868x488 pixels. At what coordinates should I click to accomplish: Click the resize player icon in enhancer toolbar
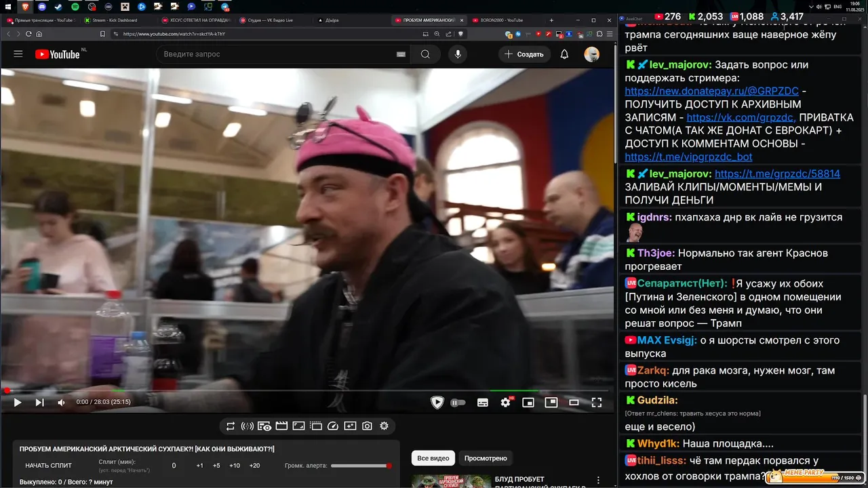tap(298, 426)
